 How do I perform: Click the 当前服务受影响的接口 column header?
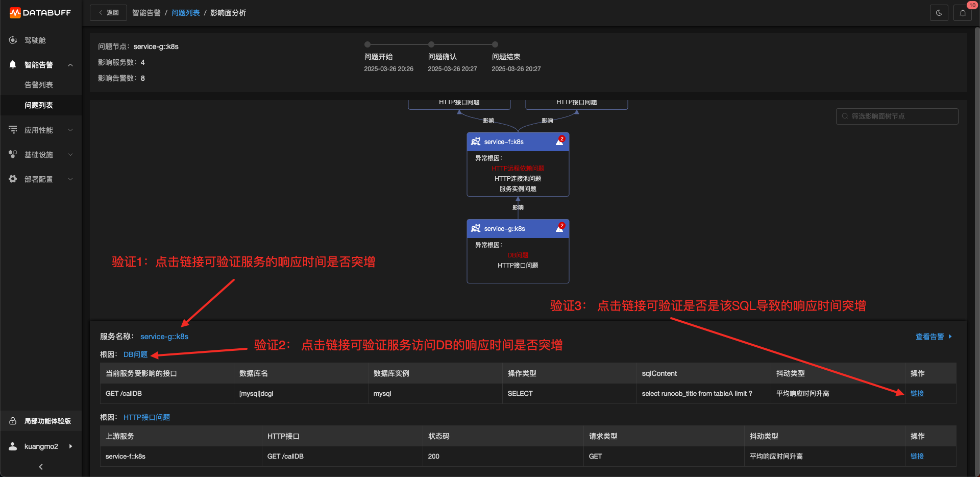[x=167, y=373]
